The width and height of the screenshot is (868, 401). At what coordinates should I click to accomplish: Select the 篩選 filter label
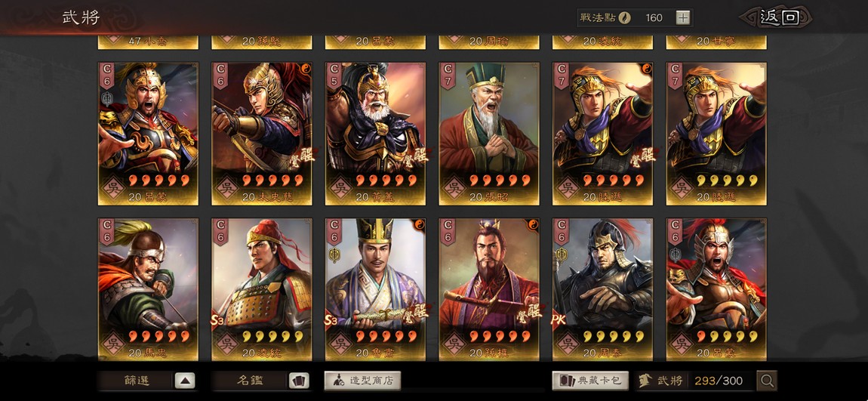tap(137, 381)
